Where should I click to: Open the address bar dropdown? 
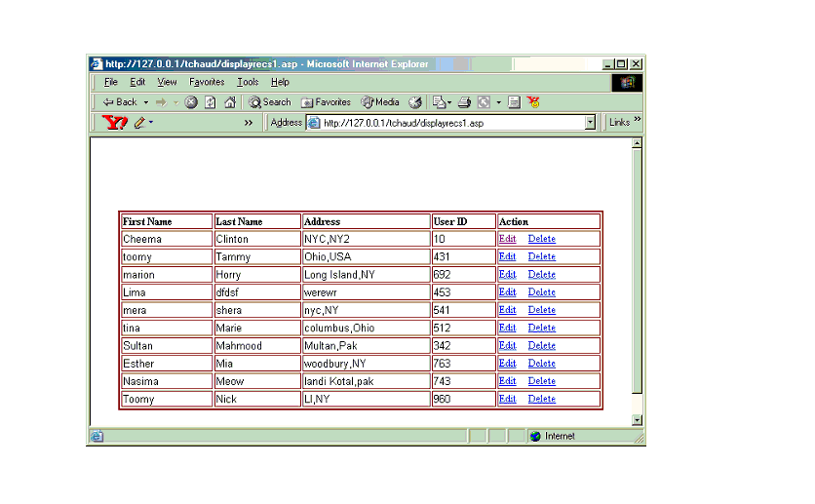[590, 123]
